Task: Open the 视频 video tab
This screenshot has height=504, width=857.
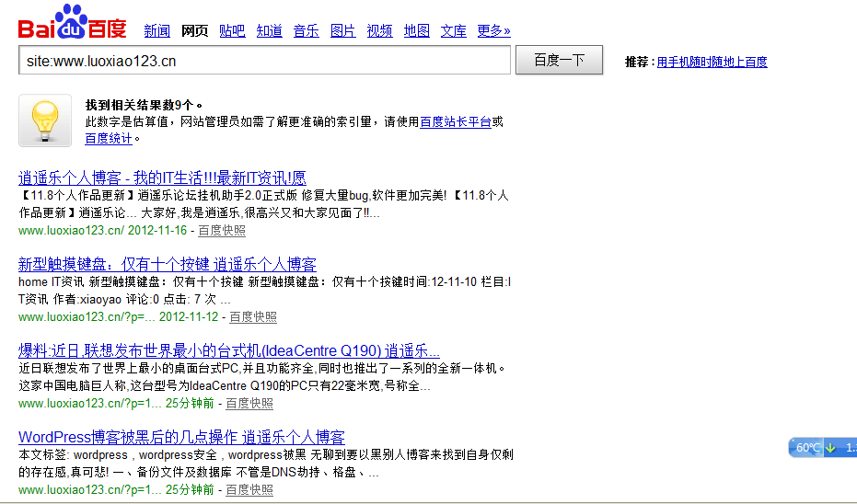Action: pos(380,31)
